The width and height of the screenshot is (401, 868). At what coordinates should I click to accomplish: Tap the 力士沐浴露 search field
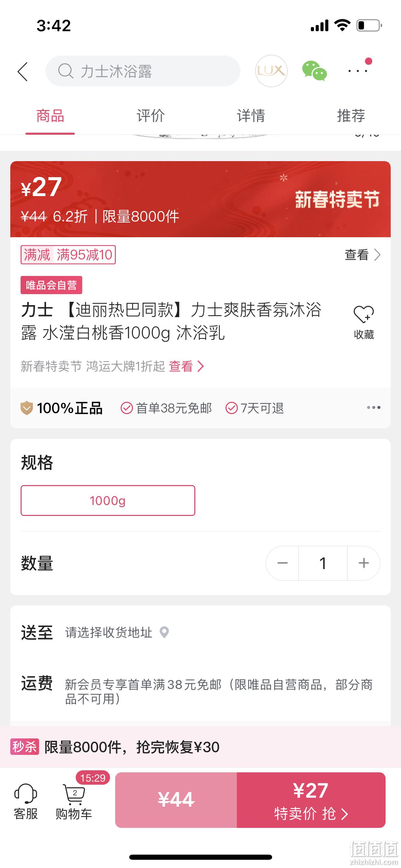click(x=143, y=71)
